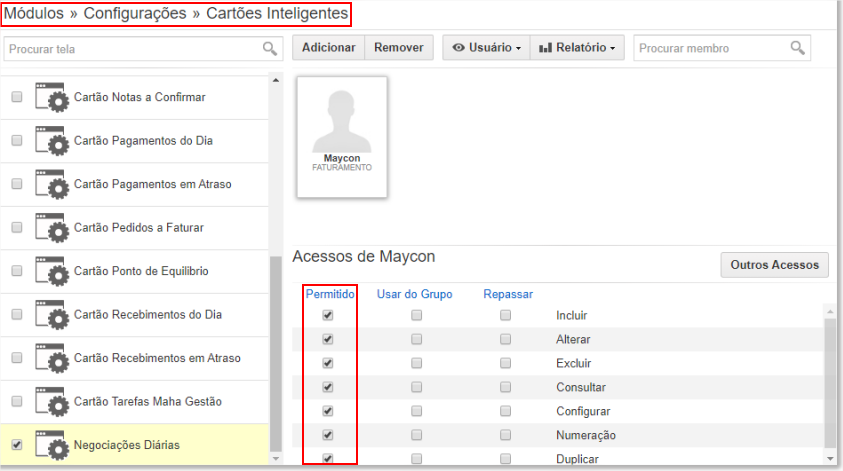Open the Relatório dropdown menu
843x471 pixels.
(x=577, y=48)
